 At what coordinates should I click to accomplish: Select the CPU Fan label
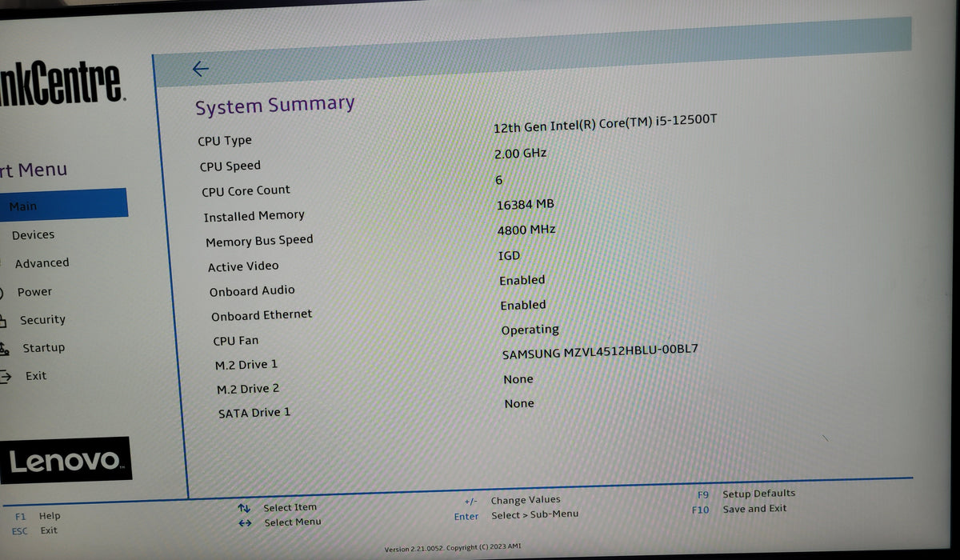click(236, 340)
